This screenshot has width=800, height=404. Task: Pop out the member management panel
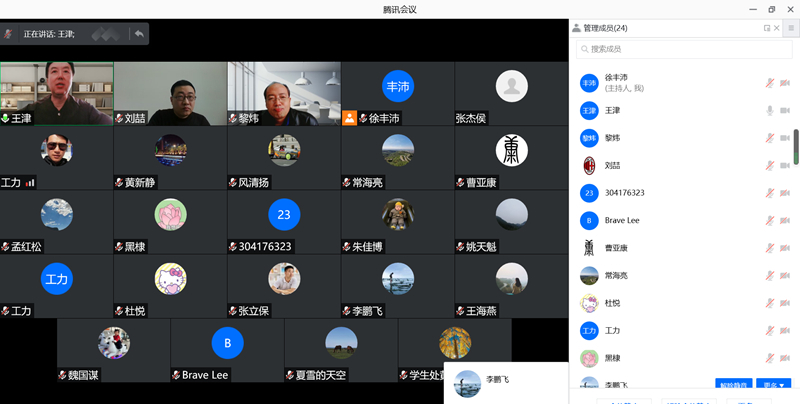(x=767, y=28)
